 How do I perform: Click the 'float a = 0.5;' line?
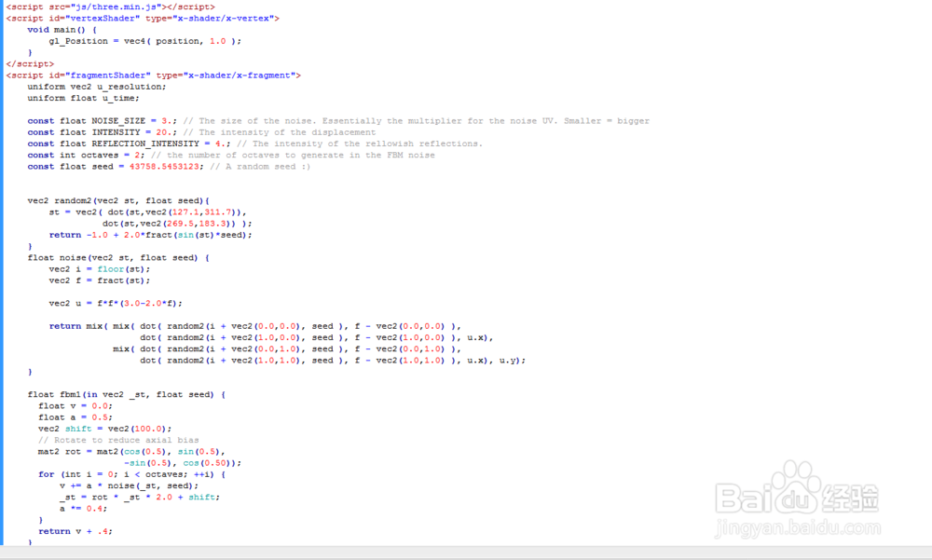pos(75,417)
